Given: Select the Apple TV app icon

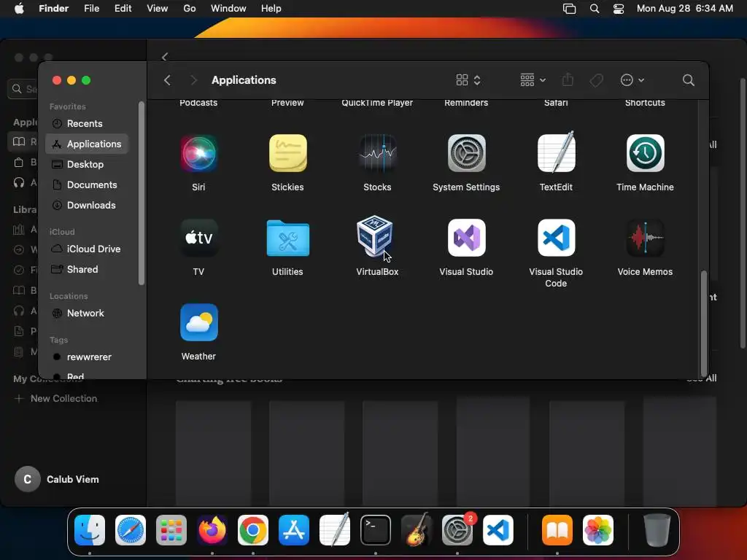Looking at the screenshot, I should (198, 238).
